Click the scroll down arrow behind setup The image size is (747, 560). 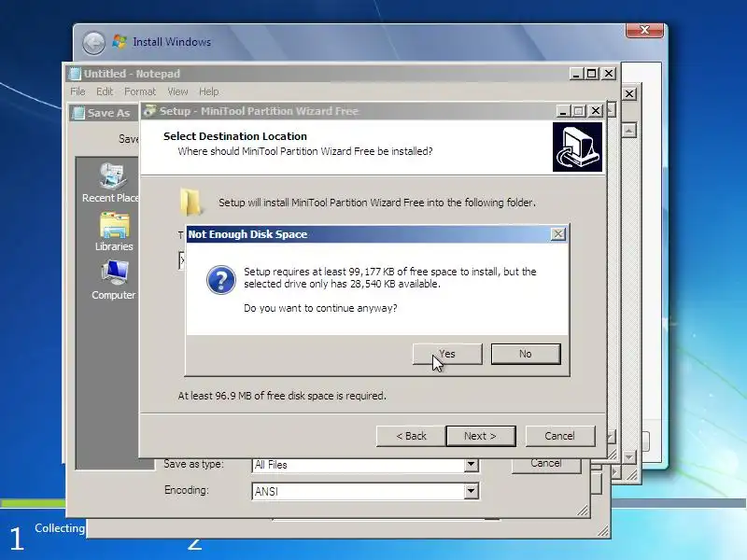[x=629, y=457]
